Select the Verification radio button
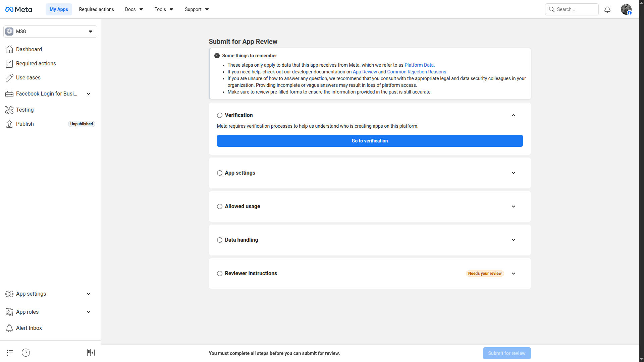The height and width of the screenshot is (362, 644). tap(220, 115)
